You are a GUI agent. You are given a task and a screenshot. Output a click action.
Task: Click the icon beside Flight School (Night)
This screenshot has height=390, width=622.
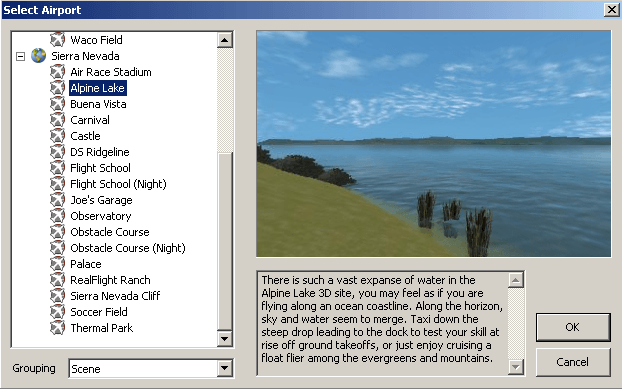(58, 184)
